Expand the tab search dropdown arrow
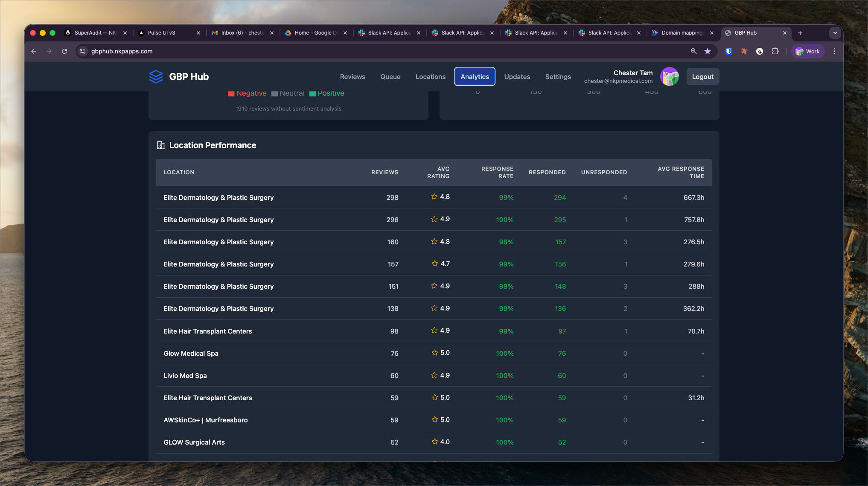The width and height of the screenshot is (868, 486). click(x=835, y=33)
